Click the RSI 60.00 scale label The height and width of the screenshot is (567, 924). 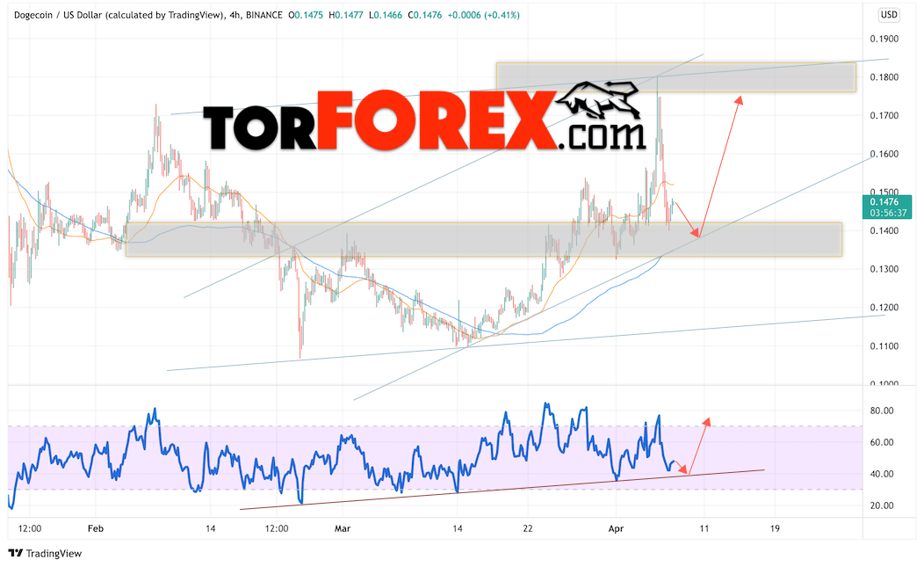tap(882, 442)
